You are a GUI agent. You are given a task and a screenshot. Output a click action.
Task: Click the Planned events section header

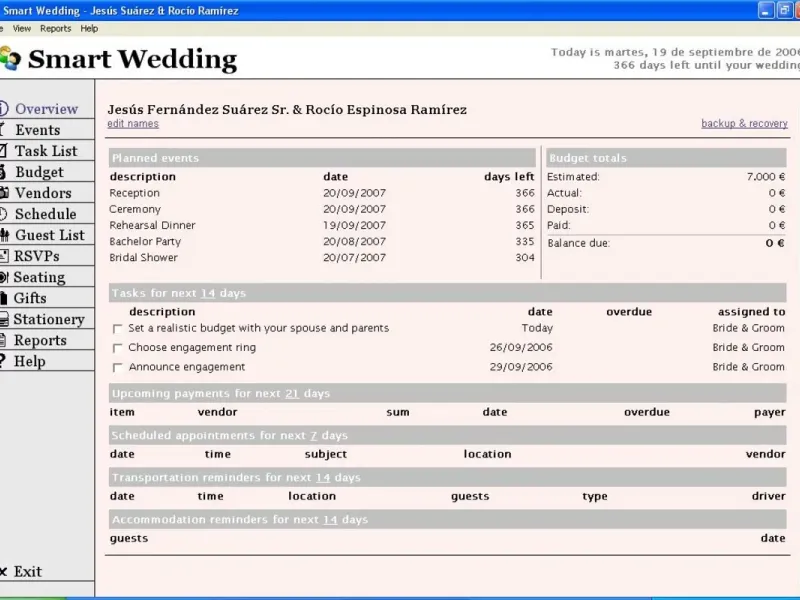[322, 158]
